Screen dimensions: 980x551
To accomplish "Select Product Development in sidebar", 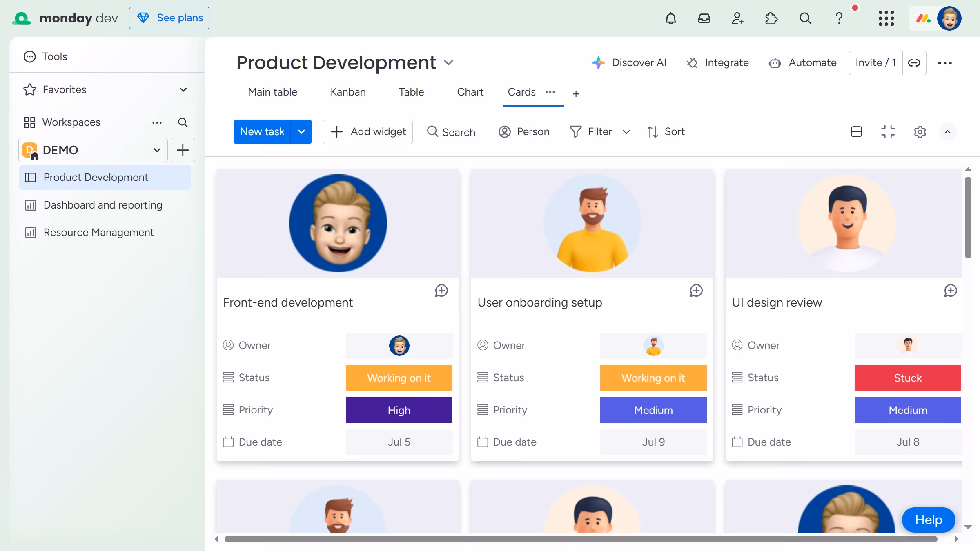I will [x=105, y=178].
